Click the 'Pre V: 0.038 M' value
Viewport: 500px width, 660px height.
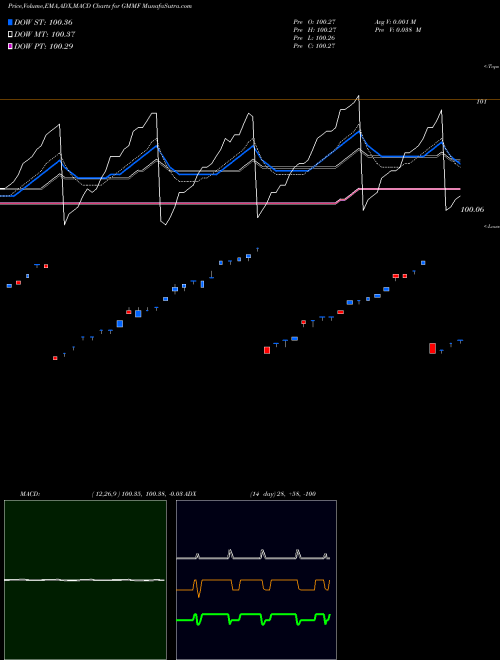(398, 30)
